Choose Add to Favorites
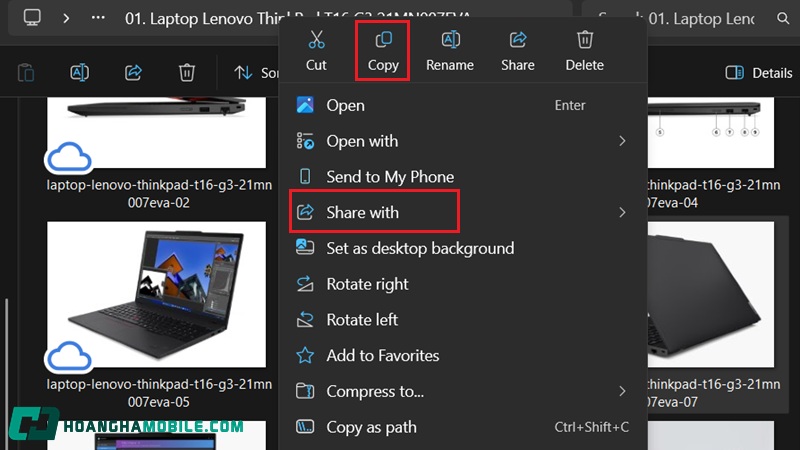 pos(463,355)
